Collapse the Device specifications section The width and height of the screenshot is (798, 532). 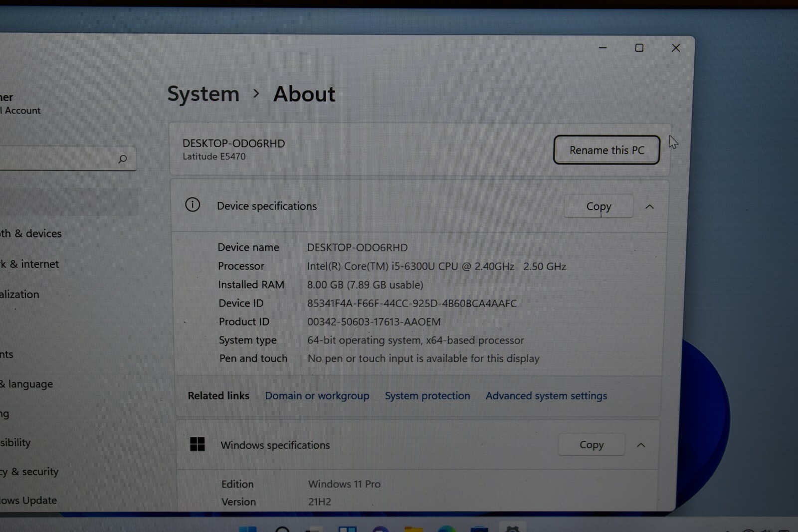649,206
